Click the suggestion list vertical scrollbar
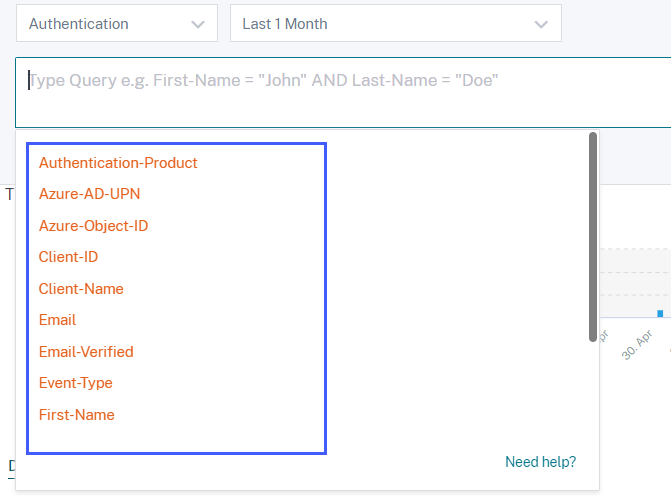 tap(593, 237)
